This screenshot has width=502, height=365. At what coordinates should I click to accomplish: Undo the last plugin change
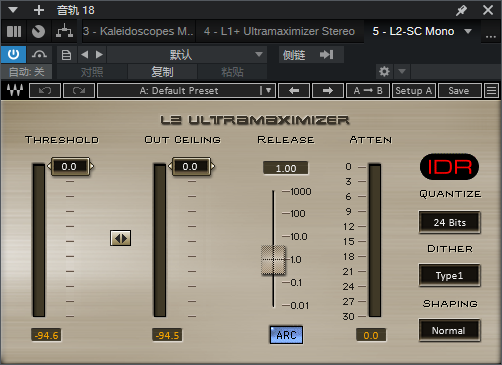(45, 90)
